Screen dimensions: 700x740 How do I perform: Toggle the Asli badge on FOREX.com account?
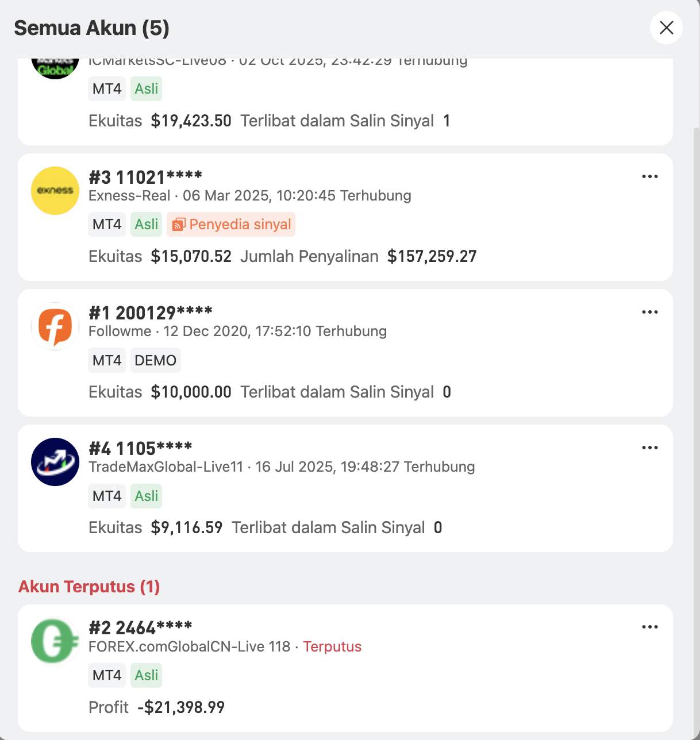(x=146, y=675)
